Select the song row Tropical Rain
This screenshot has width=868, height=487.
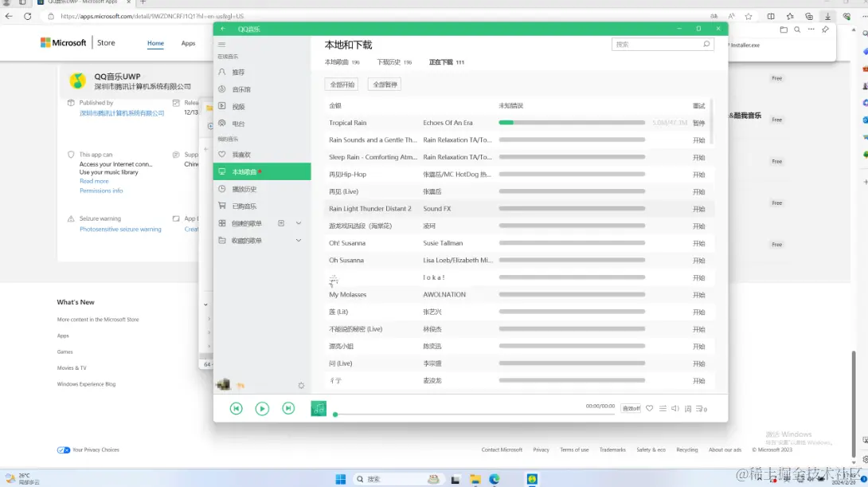pos(518,123)
